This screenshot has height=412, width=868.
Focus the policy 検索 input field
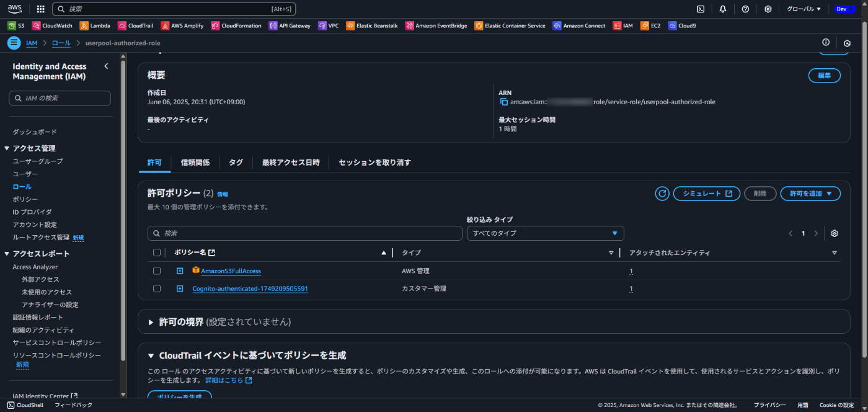pyautogui.click(x=305, y=233)
